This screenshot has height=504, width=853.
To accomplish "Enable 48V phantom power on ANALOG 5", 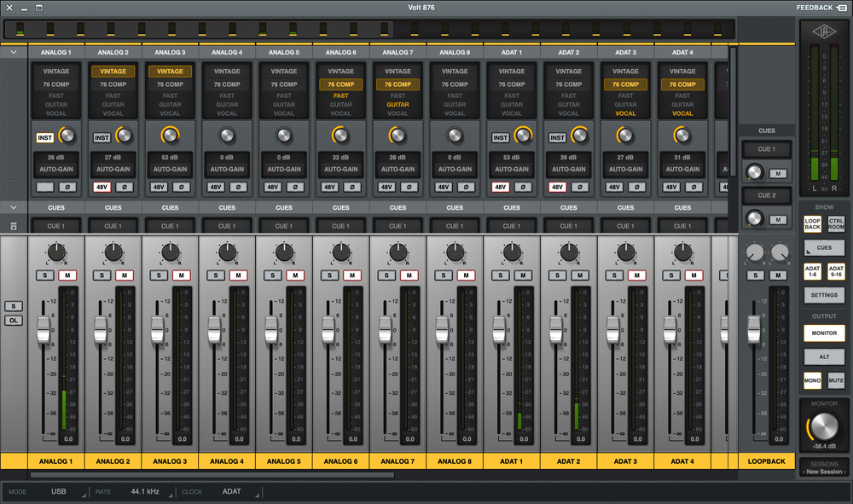I will click(273, 187).
